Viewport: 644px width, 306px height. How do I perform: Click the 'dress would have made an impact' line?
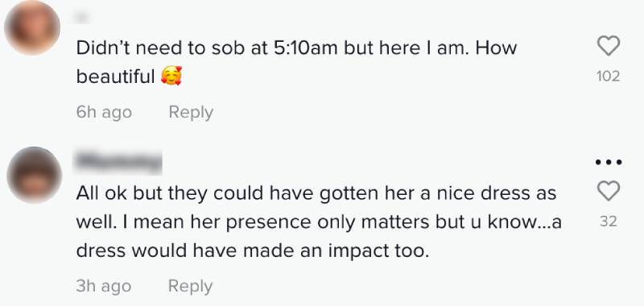pos(253,251)
